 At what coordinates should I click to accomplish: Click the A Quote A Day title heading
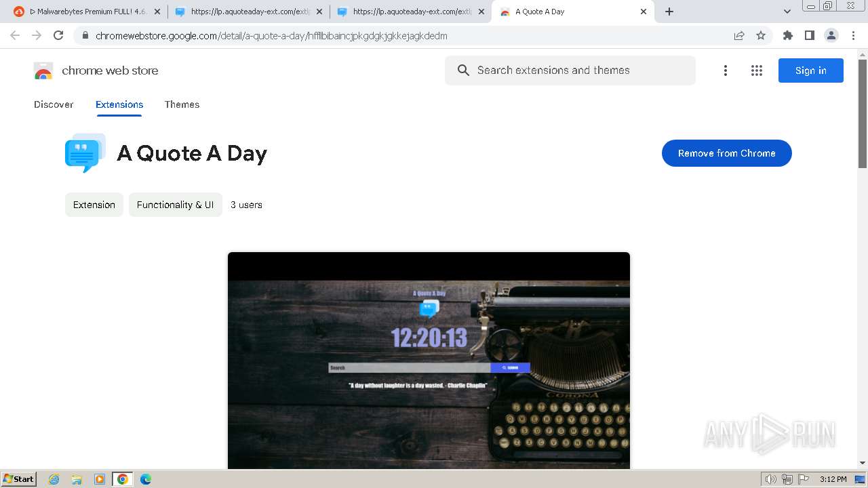click(x=192, y=153)
